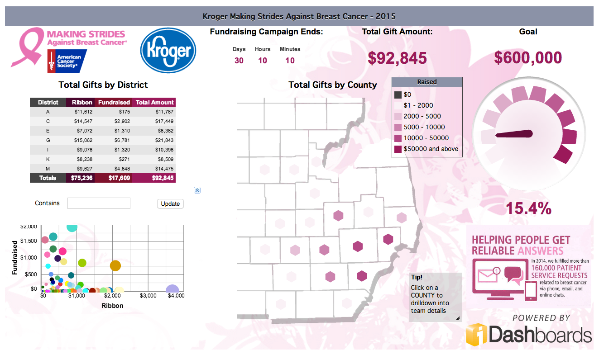This screenshot has height=364, width=599.
Task: Click the Totals row in the table
Action: pos(102,178)
